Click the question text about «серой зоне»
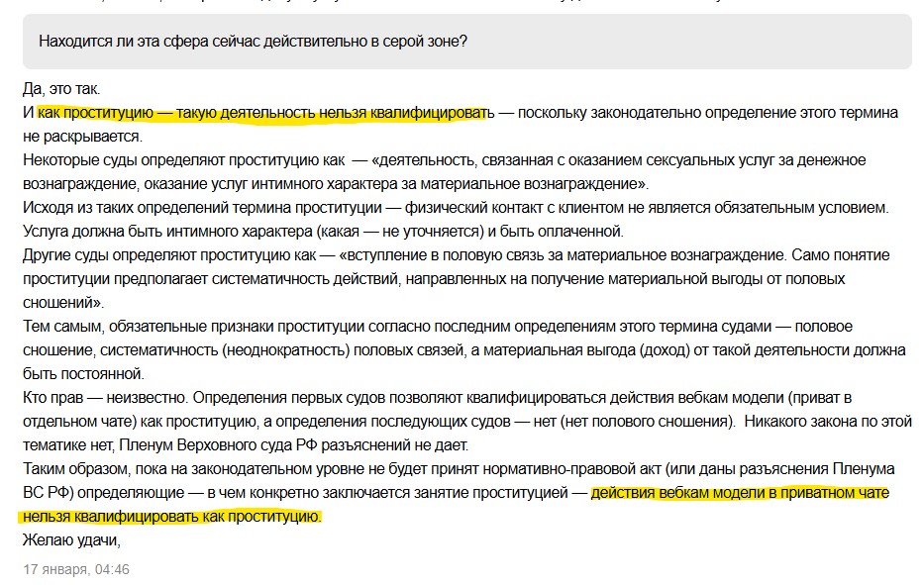The height and width of the screenshot is (585, 924). click(253, 42)
